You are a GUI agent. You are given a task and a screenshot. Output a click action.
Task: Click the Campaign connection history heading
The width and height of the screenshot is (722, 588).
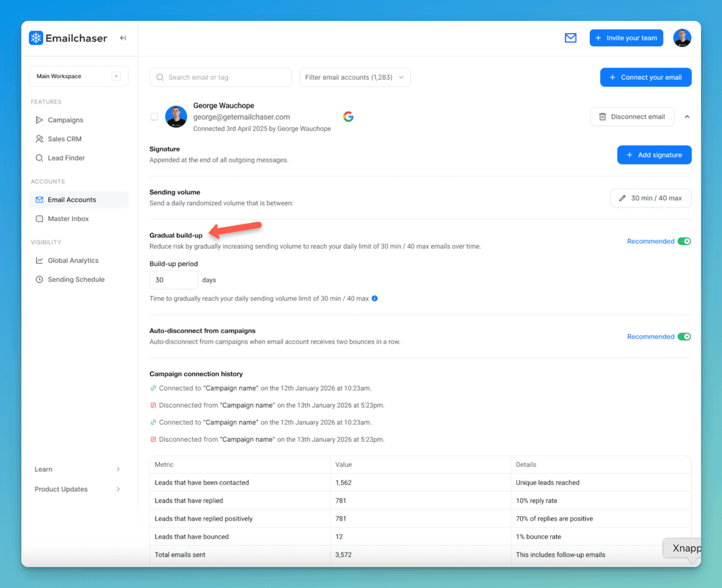196,374
